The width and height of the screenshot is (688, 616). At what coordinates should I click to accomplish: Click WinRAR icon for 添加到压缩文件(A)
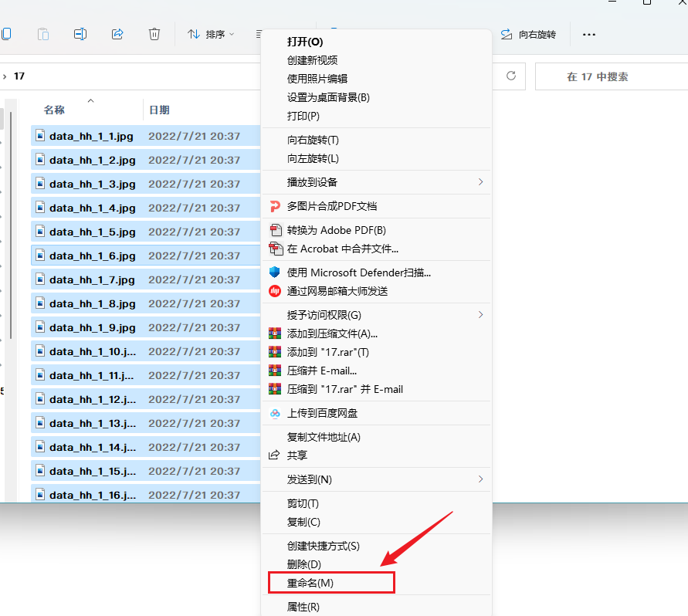275,334
